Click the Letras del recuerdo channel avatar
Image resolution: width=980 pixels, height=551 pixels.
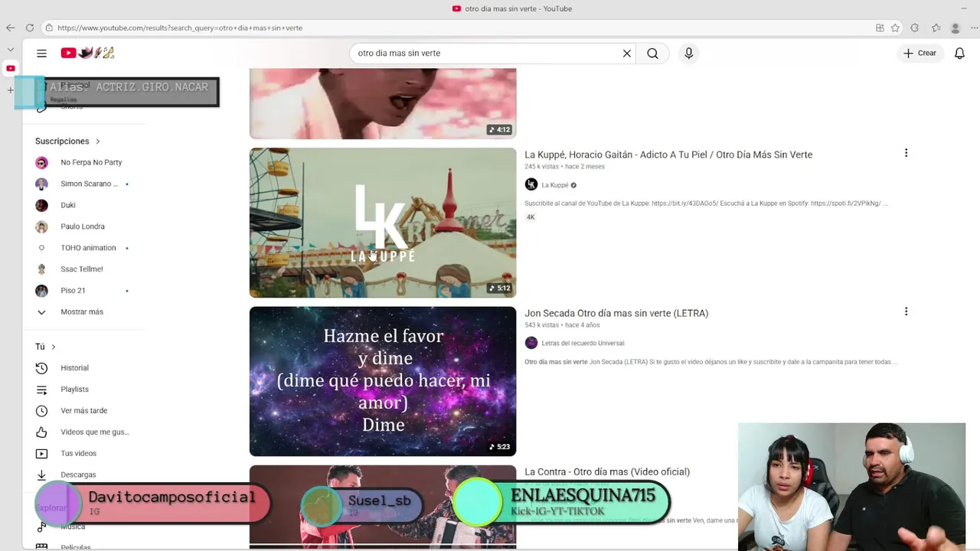[531, 343]
